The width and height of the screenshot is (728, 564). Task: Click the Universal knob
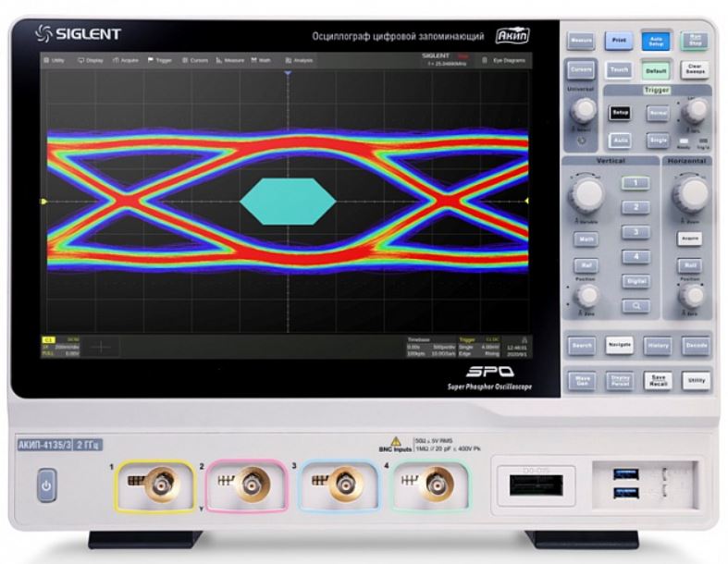click(583, 109)
